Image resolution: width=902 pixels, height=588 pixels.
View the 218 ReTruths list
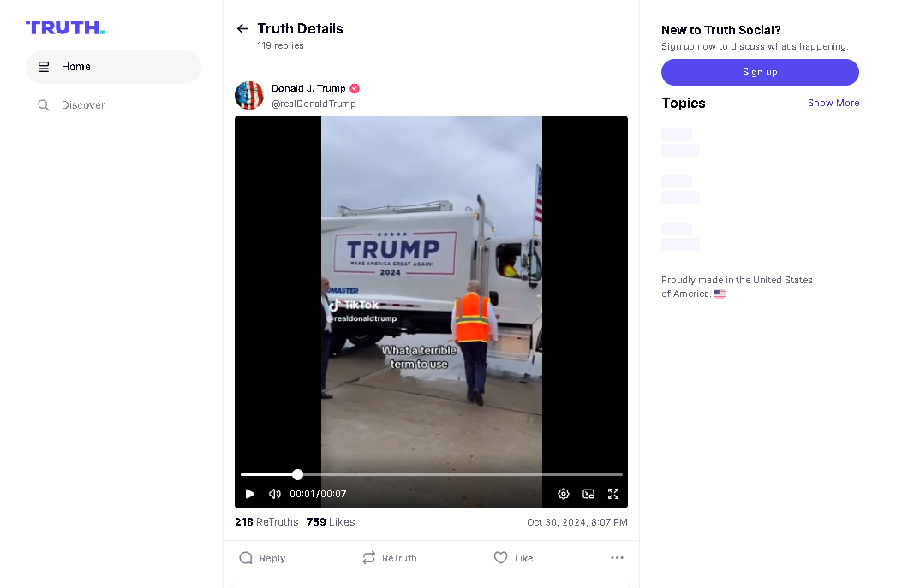[x=266, y=522]
